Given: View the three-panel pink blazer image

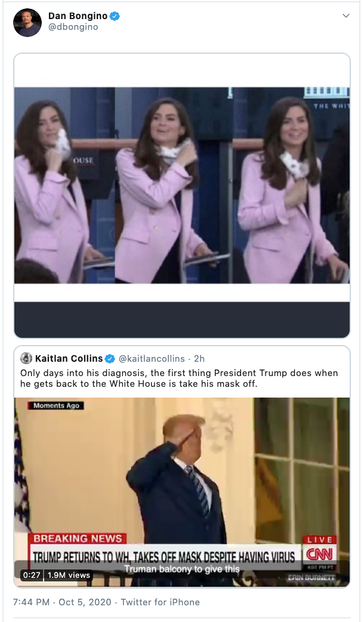Looking at the screenshot, I should [182, 185].
